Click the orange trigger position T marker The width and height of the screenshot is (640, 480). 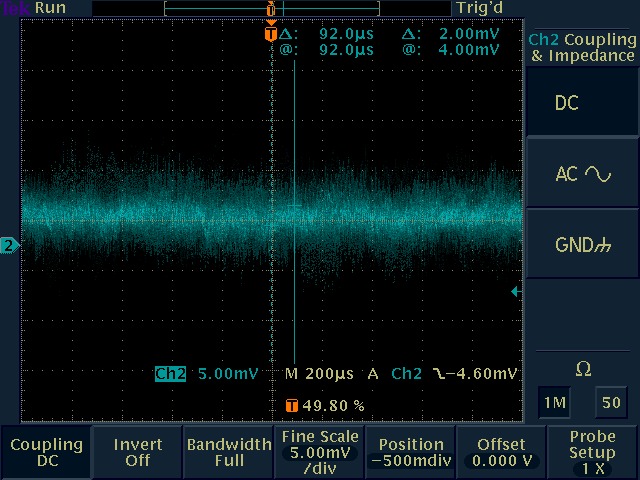coord(271,33)
